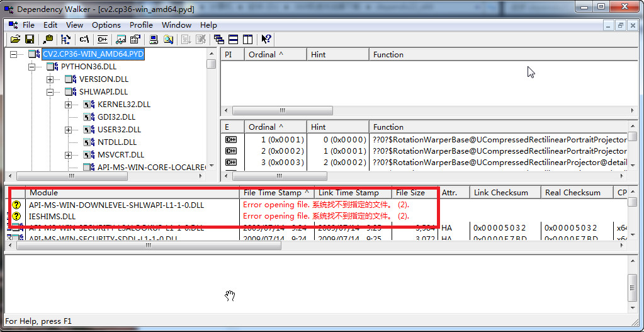The width and height of the screenshot is (644, 332).
Task: Click warning icon beside API-MS-WIN-DOWNLEVEL-SHLWAPI DLL
Action: pos(16,205)
